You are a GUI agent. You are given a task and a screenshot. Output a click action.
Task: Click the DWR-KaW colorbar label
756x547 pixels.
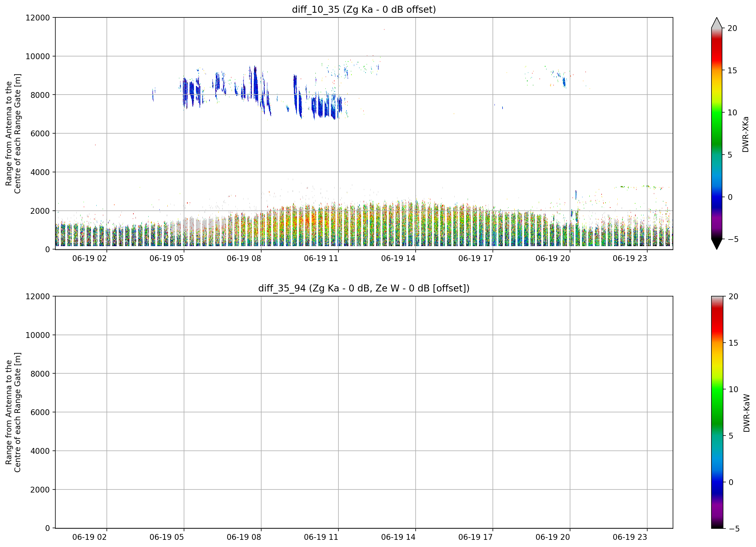pyautogui.click(x=747, y=413)
